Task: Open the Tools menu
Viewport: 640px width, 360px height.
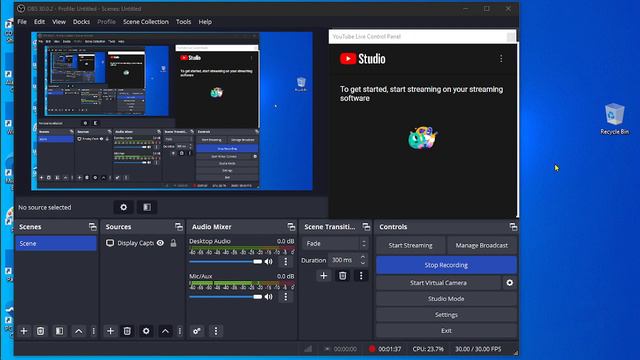Action: pyautogui.click(x=183, y=22)
